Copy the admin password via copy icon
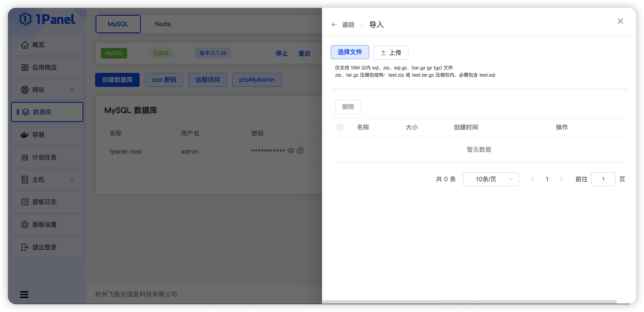The image size is (644, 312). click(x=300, y=151)
